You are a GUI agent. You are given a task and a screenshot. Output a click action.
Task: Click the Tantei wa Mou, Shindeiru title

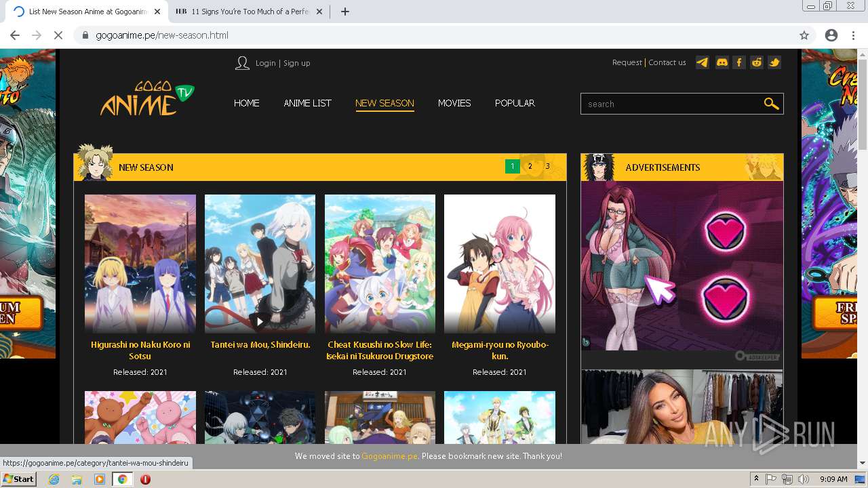click(x=260, y=345)
